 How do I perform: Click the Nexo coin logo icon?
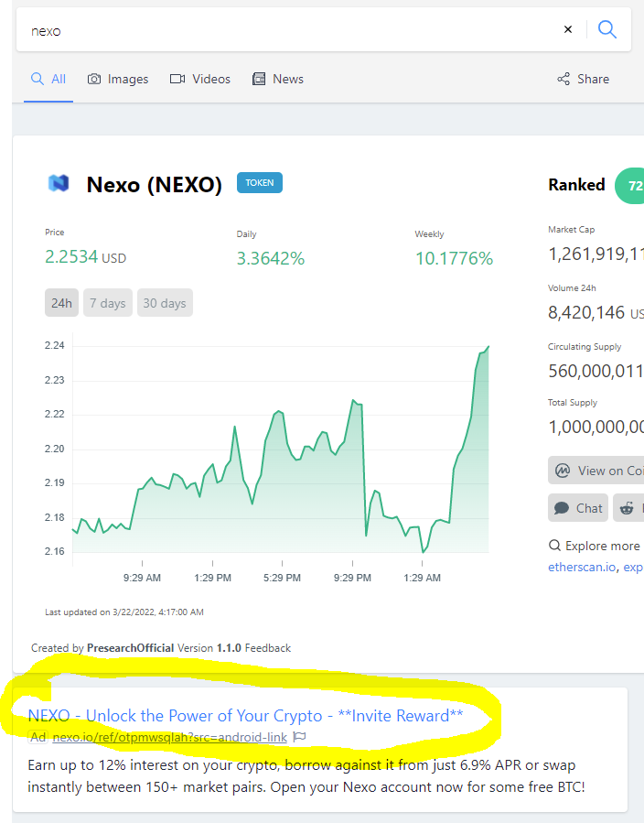coord(59,183)
